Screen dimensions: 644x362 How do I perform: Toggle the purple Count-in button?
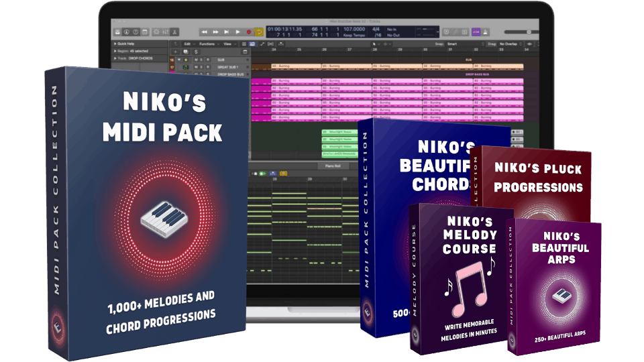tap(476, 32)
